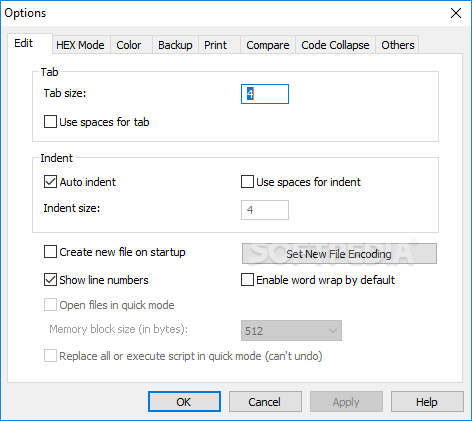Click the Tab size input field
472x421 pixels.
[x=265, y=94]
